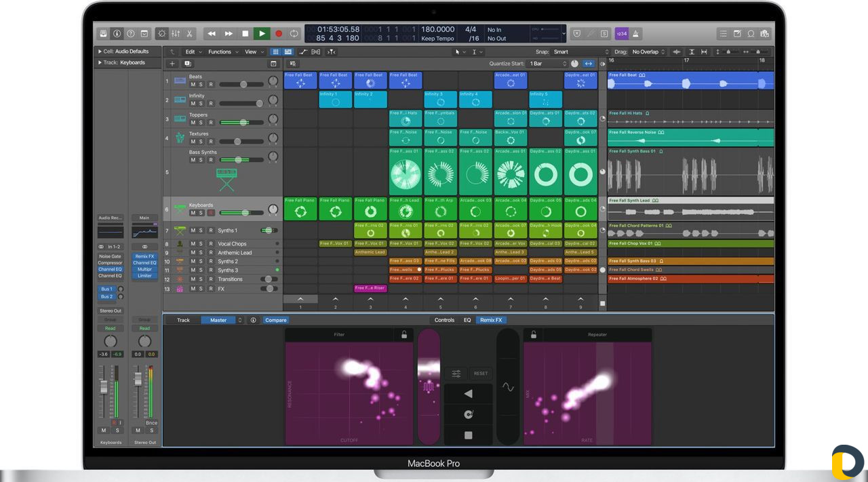Select the Track tab in Smart Controls
Image resolution: width=868 pixels, height=482 pixels.
pos(183,320)
